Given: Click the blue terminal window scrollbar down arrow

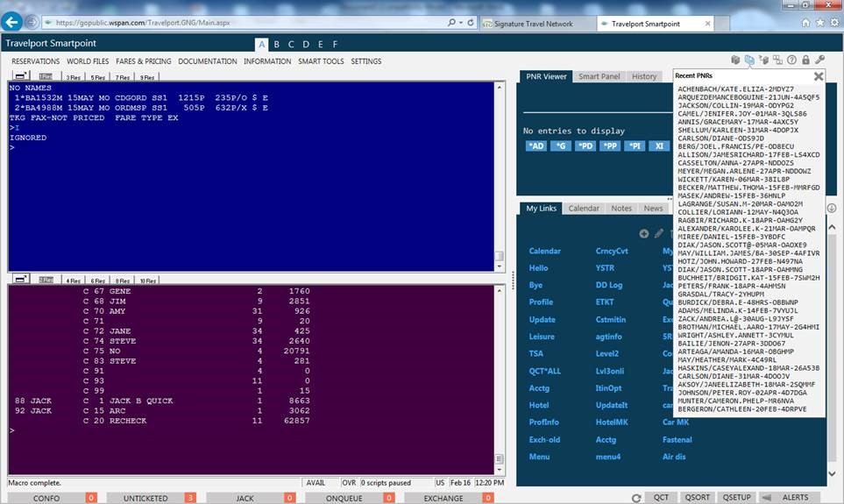Looking at the screenshot, I should pyautogui.click(x=499, y=266).
